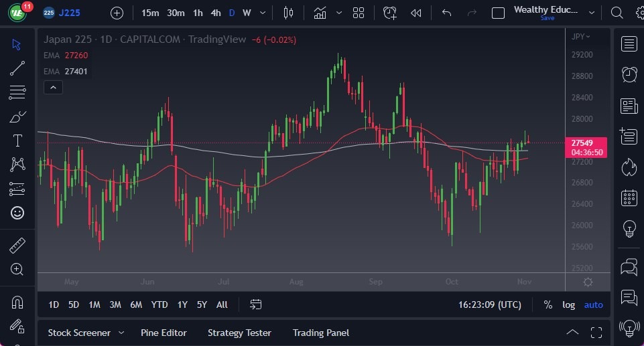
Task: Select the Trend Line drawing tool
Action: click(17, 68)
